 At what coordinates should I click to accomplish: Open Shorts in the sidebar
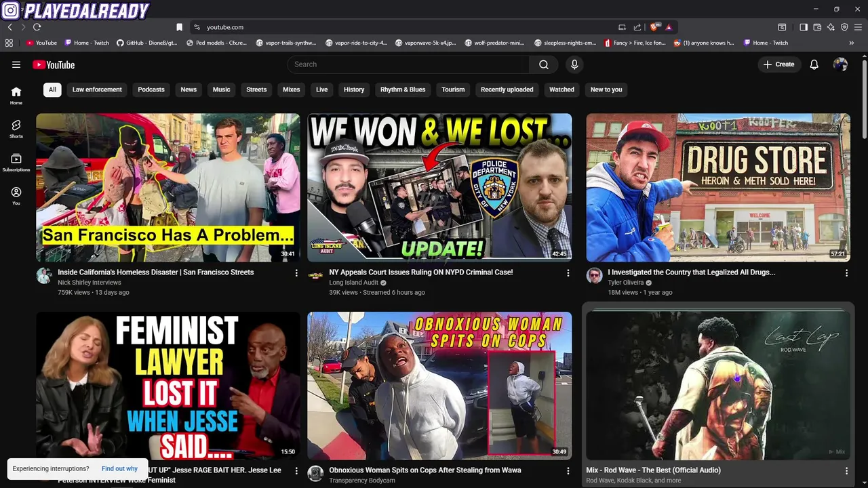coord(16,129)
